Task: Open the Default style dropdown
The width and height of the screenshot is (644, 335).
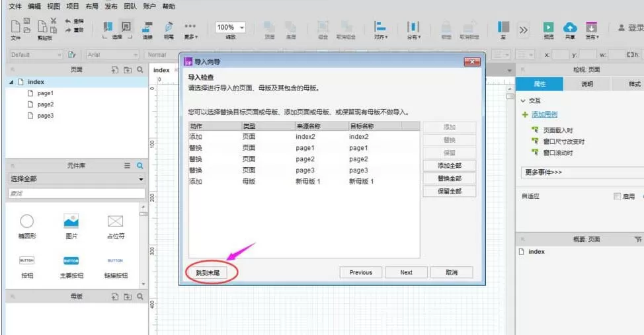Action: click(36, 55)
